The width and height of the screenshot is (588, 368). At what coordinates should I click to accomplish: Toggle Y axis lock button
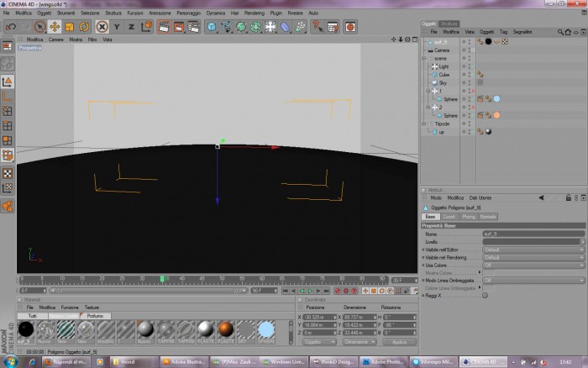[x=117, y=27]
